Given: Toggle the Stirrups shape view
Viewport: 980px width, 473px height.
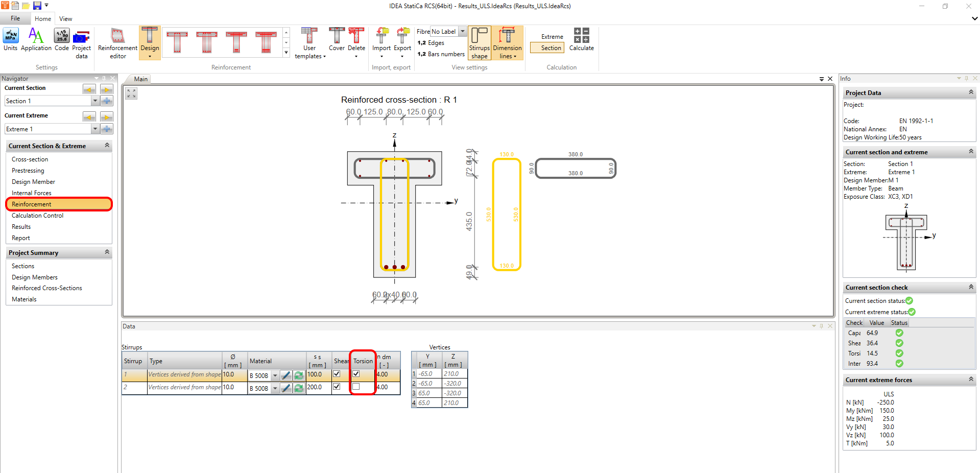Looking at the screenshot, I should click(479, 43).
